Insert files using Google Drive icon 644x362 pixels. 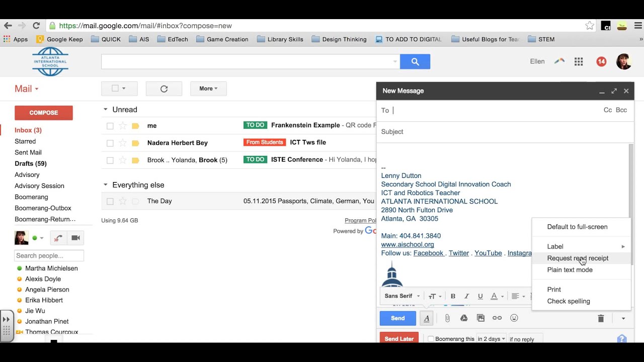[464, 318]
